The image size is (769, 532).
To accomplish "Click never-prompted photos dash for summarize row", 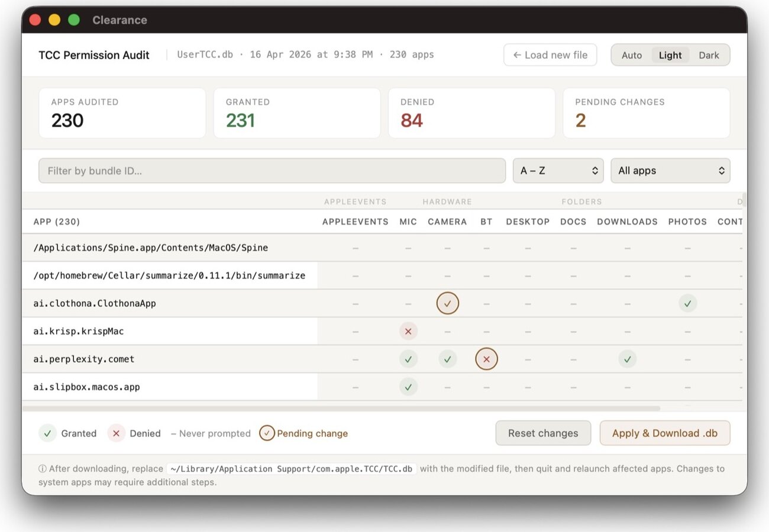I will click(687, 275).
